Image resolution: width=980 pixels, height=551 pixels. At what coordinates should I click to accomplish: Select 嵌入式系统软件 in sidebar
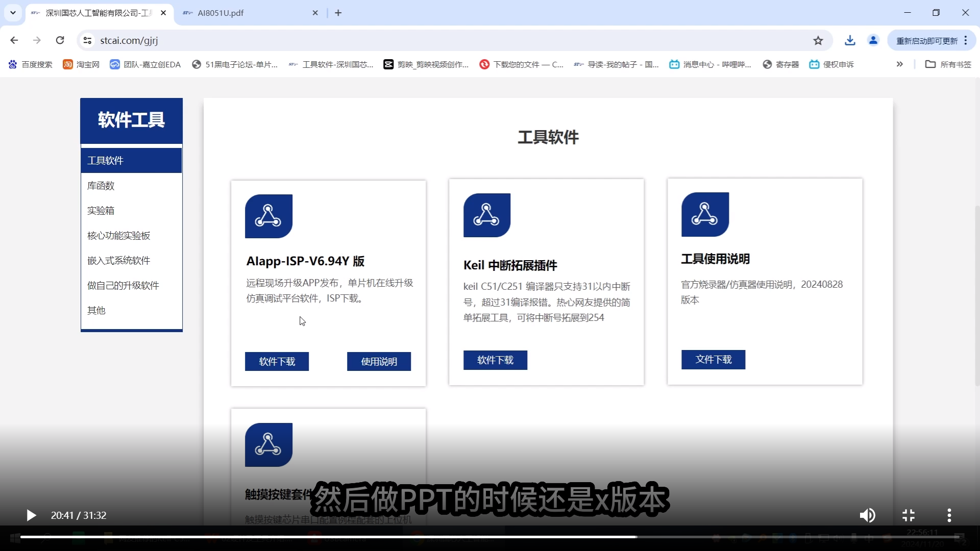tap(131, 261)
